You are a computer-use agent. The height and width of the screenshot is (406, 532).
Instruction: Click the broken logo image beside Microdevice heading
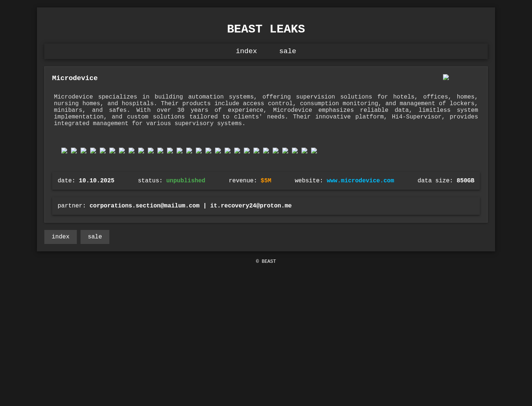446,77
